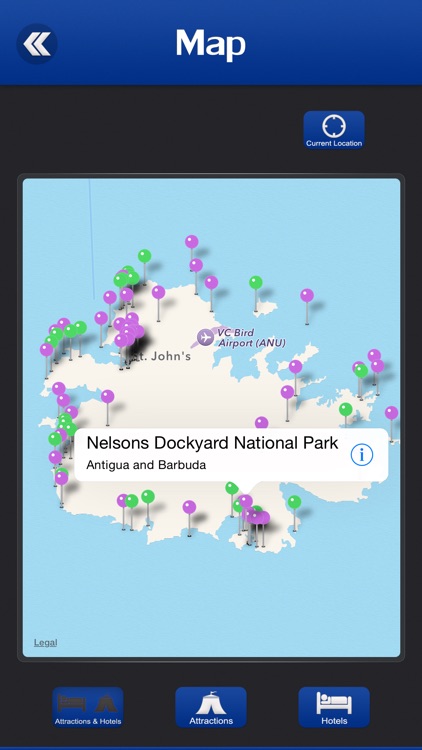This screenshot has height=750, width=422.
Task: Tap the Nelsons Dockyard National Park callout title
Action: (x=212, y=443)
